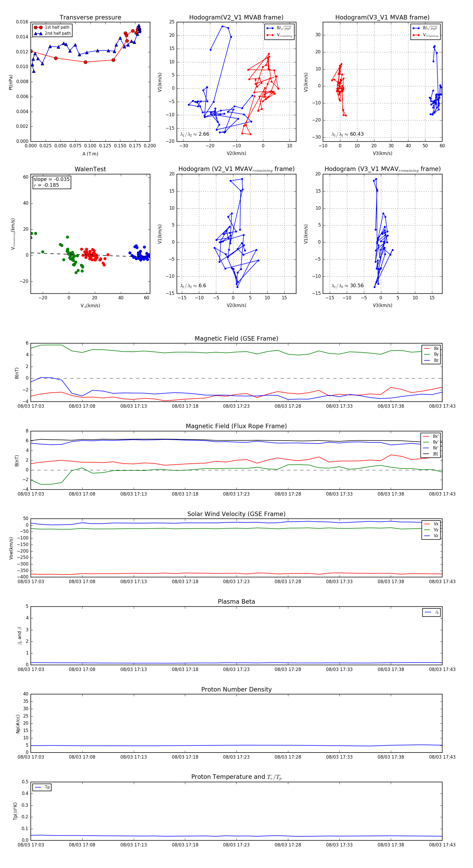
Task: Select V_remaining legend entry in V2_V1 MVAB hodogram
Action: pos(279,35)
